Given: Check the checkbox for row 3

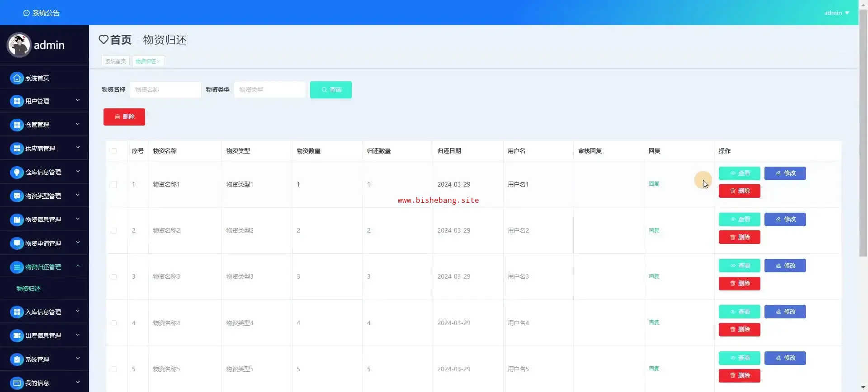Looking at the screenshot, I should (113, 277).
